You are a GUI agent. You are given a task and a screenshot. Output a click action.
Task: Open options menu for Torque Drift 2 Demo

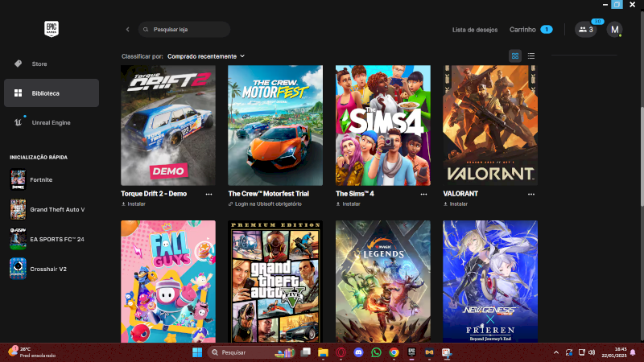208,194
